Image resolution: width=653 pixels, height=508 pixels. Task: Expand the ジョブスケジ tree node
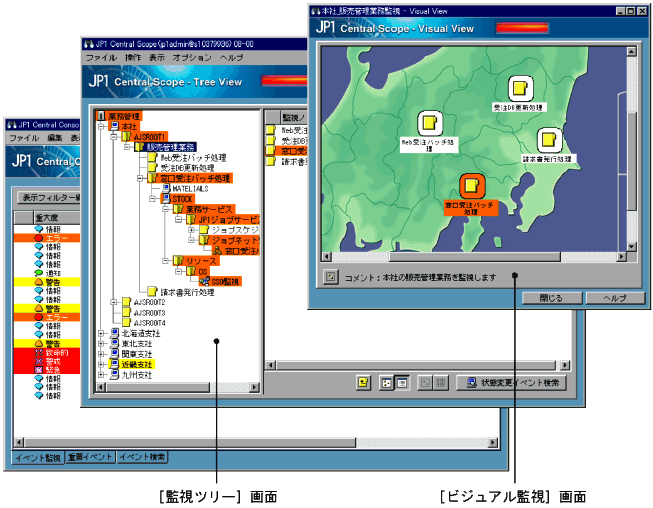click(192, 230)
